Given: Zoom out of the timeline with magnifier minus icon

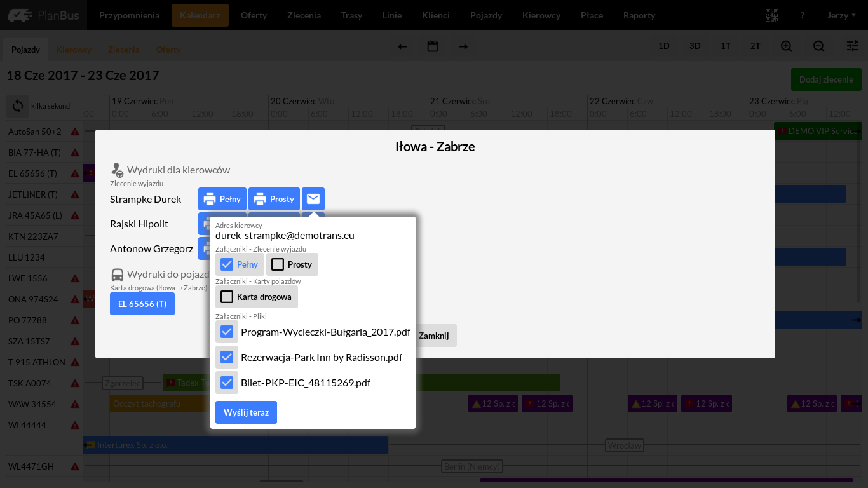Looking at the screenshot, I should point(818,46).
